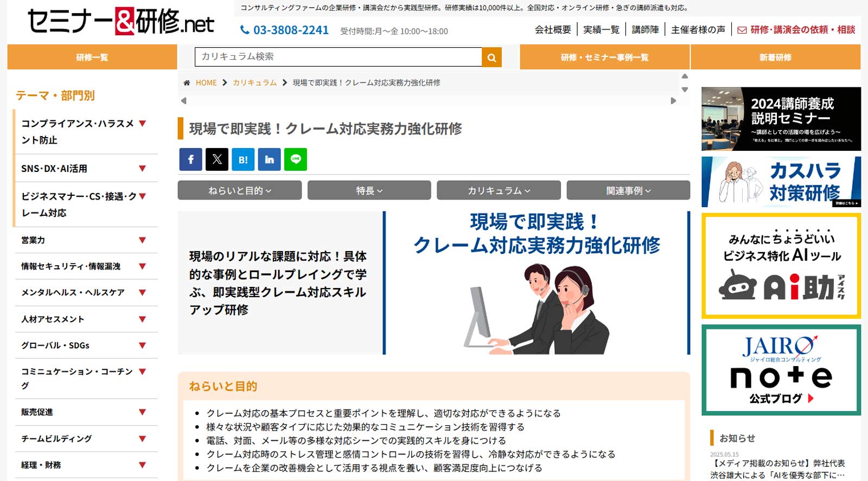868x481 pixels.
Task: Jump to 特長 section button
Action: coord(369,190)
